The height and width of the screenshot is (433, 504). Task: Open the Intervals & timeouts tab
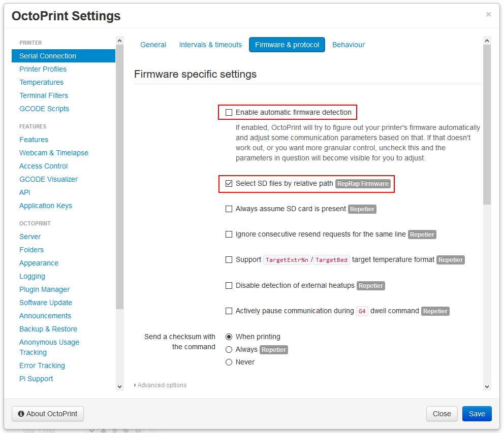tap(210, 45)
